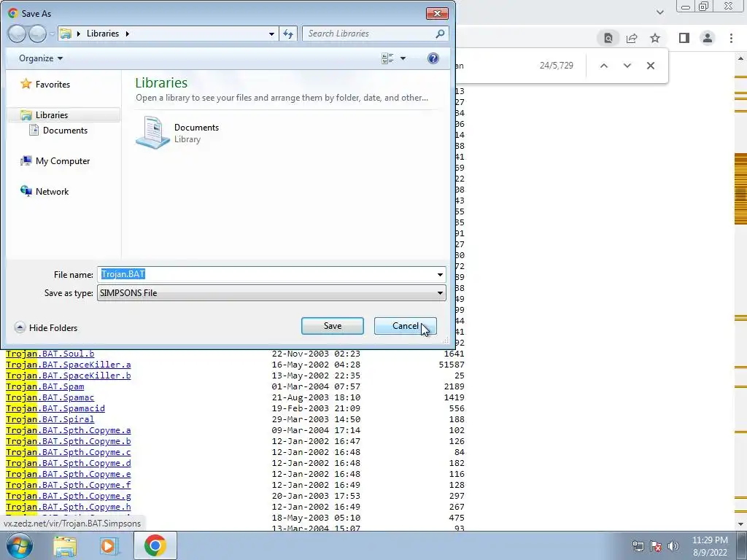
Task: Click Chrome's search-in-page lens icon
Action: click(608, 38)
